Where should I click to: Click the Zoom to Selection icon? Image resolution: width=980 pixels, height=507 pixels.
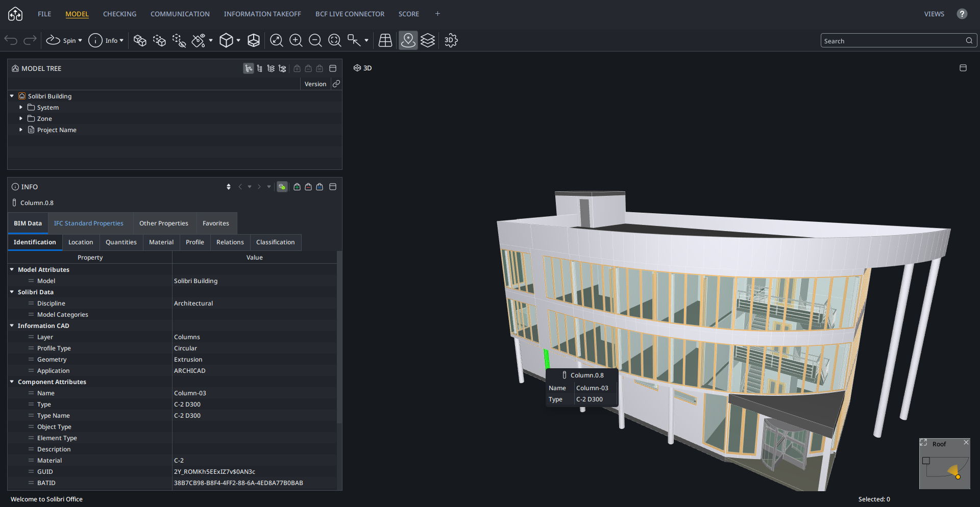pyautogui.click(x=334, y=40)
